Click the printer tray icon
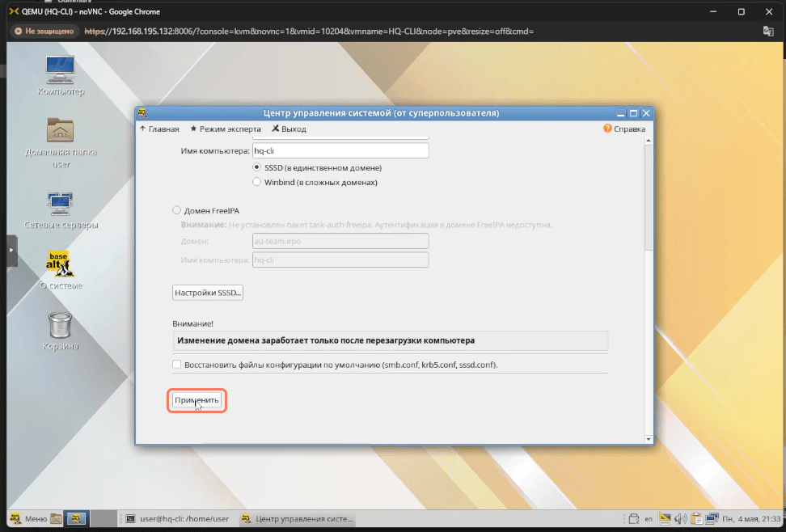786x532 pixels. pyautogui.click(x=634, y=519)
